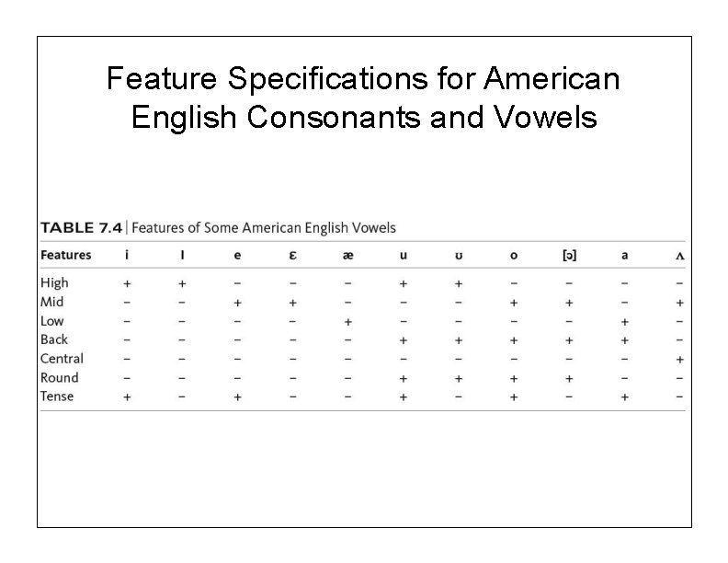This screenshot has width=728, height=563.
Task: Click the Mid feature row label
Action: pyautogui.click(x=52, y=302)
